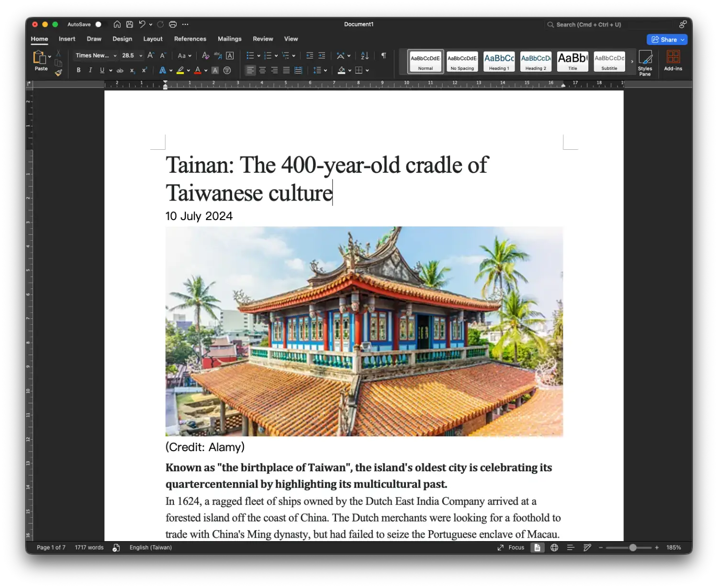
Task: Click the Print icon
Action: (173, 24)
